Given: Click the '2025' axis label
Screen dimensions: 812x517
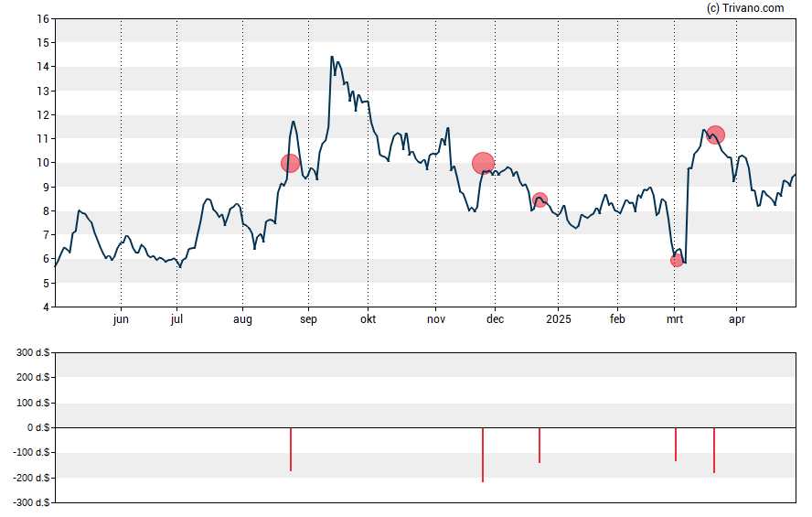Looking at the screenshot, I should point(558,318).
